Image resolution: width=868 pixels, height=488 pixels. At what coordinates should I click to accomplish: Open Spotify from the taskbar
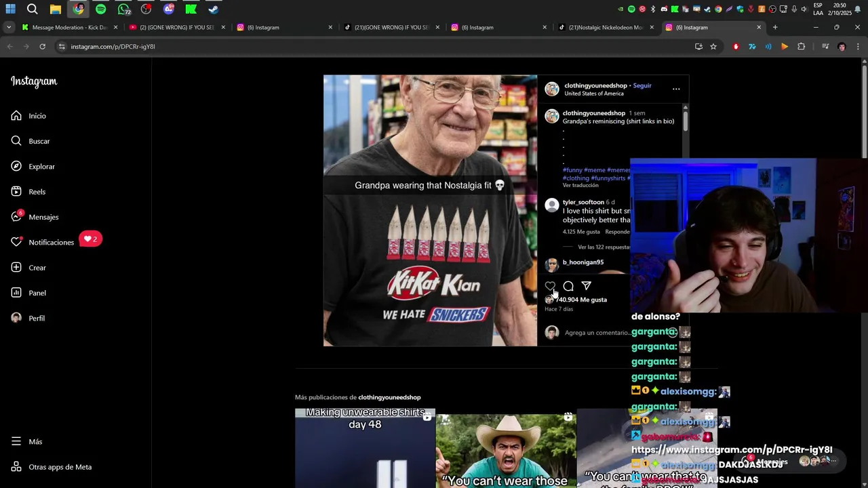coord(100,9)
